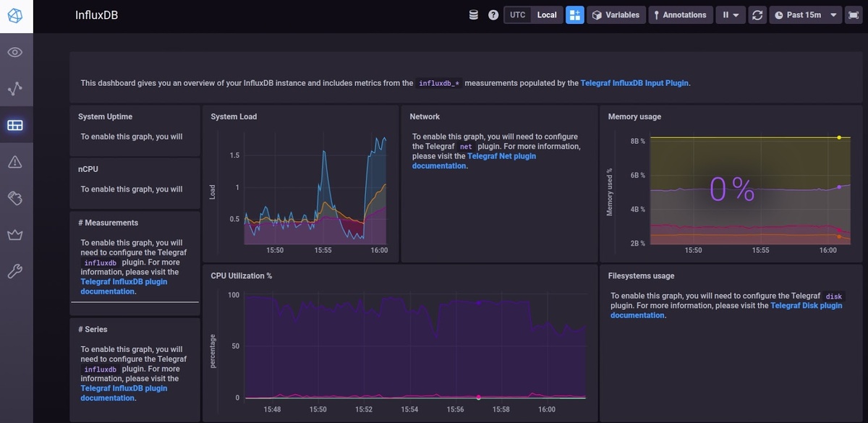Click the Add Cell blue button
The image size is (868, 423).
575,14
